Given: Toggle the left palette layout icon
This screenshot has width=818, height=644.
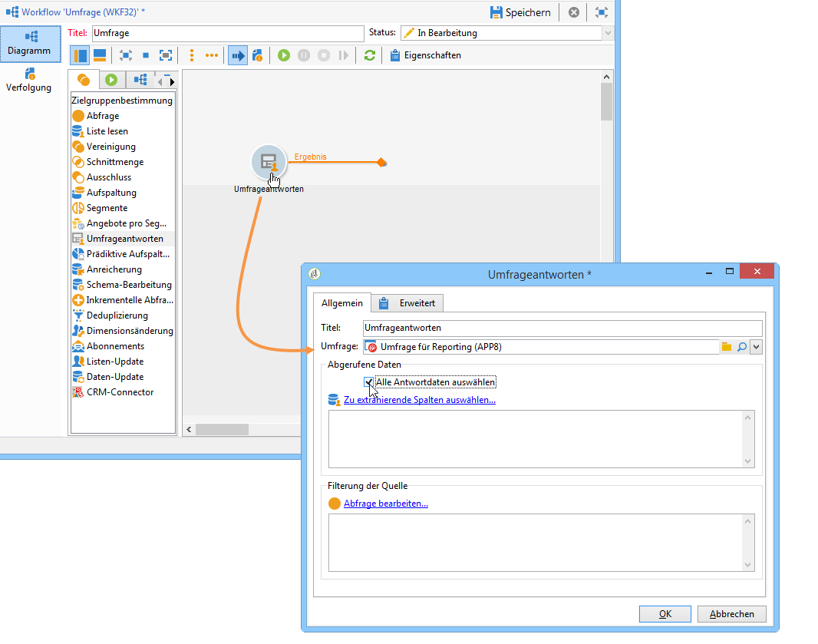Looking at the screenshot, I should pyautogui.click(x=80, y=55).
